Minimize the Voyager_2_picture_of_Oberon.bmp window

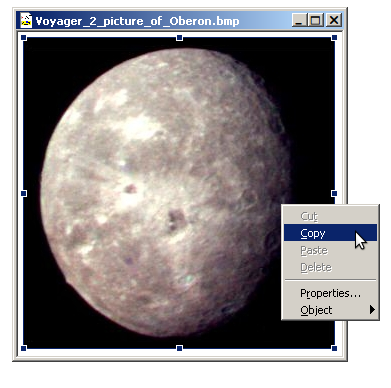(x=299, y=20)
